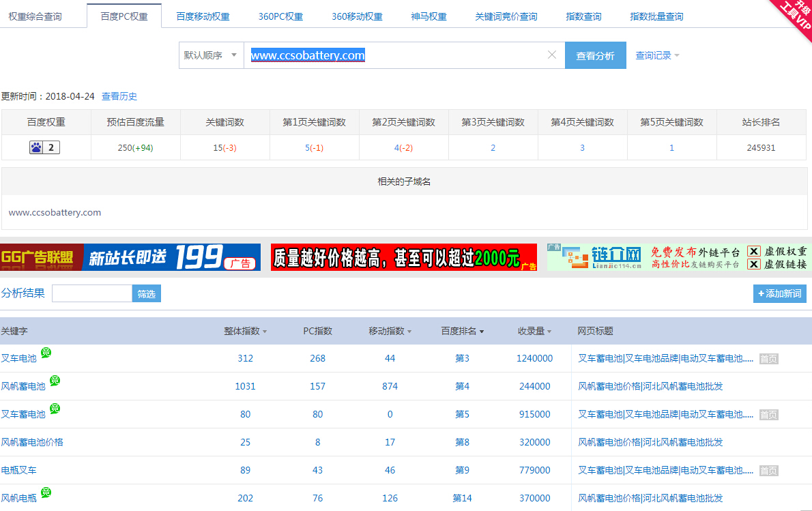
Task: Click green badge icon next to 风帆蓄电池
Action: 55,381
